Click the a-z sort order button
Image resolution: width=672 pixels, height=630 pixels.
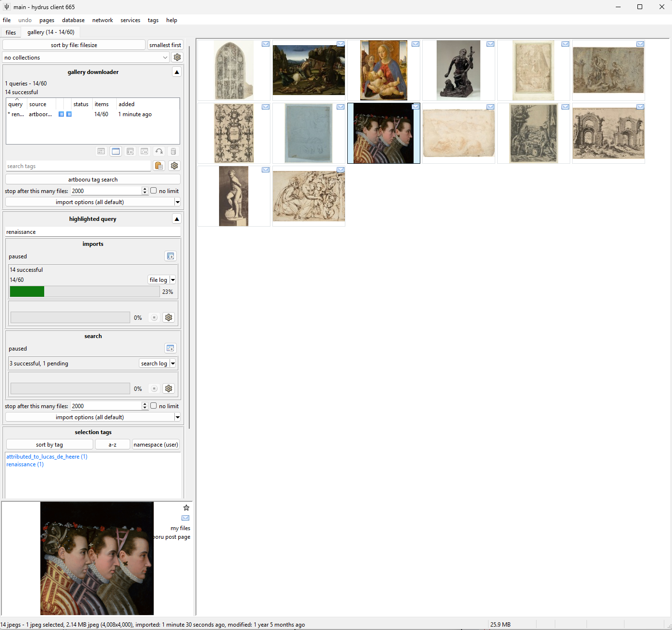(112, 445)
